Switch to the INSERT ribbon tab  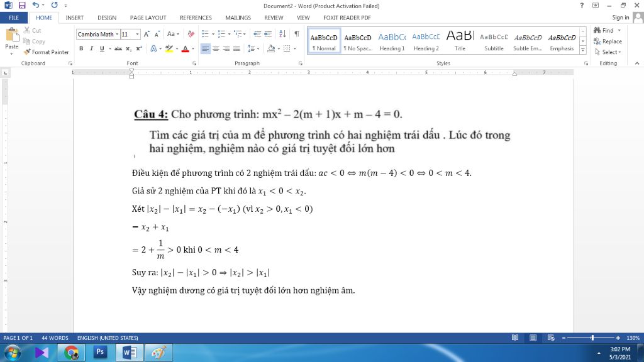74,18
